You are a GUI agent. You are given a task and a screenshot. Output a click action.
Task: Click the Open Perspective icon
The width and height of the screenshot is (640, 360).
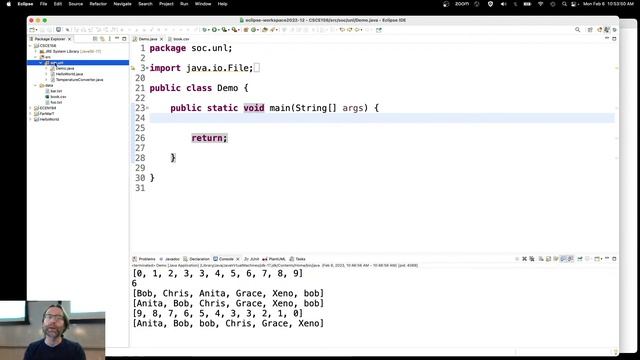590,30
